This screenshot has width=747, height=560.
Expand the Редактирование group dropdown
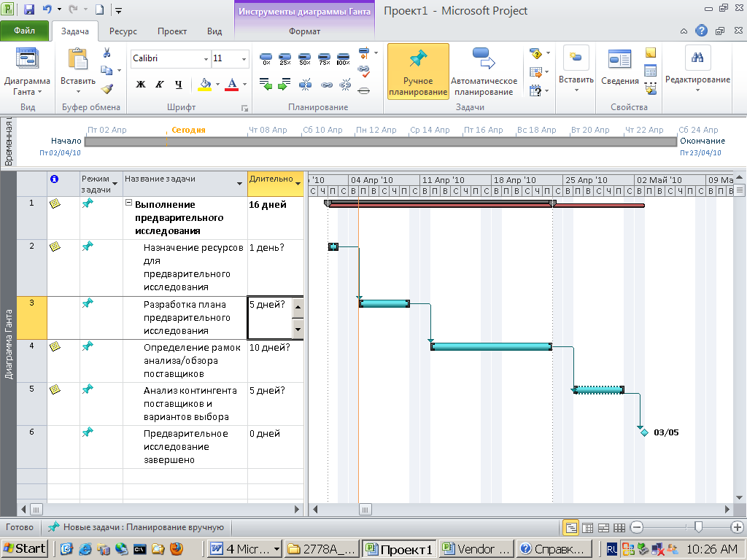pyautogui.click(x=697, y=71)
